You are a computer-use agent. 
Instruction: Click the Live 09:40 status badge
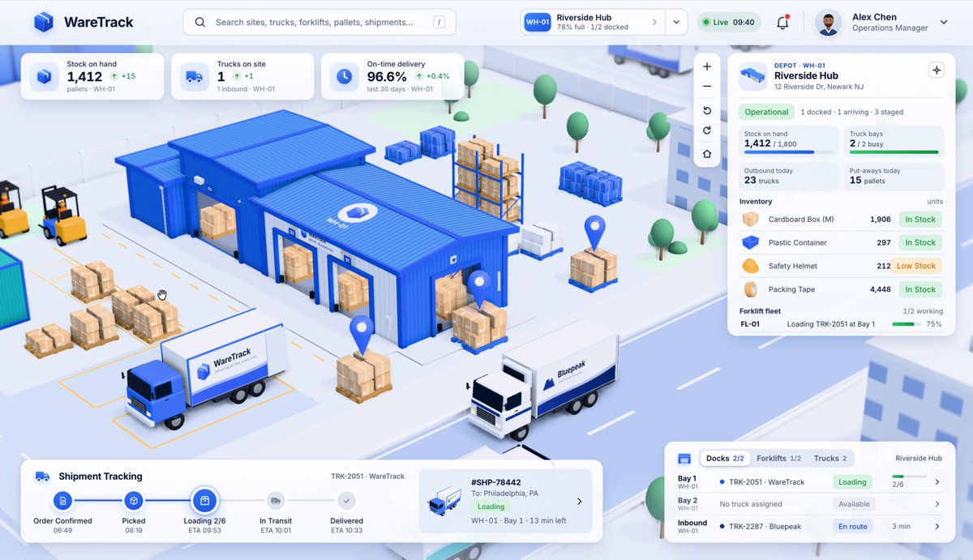[x=729, y=23]
